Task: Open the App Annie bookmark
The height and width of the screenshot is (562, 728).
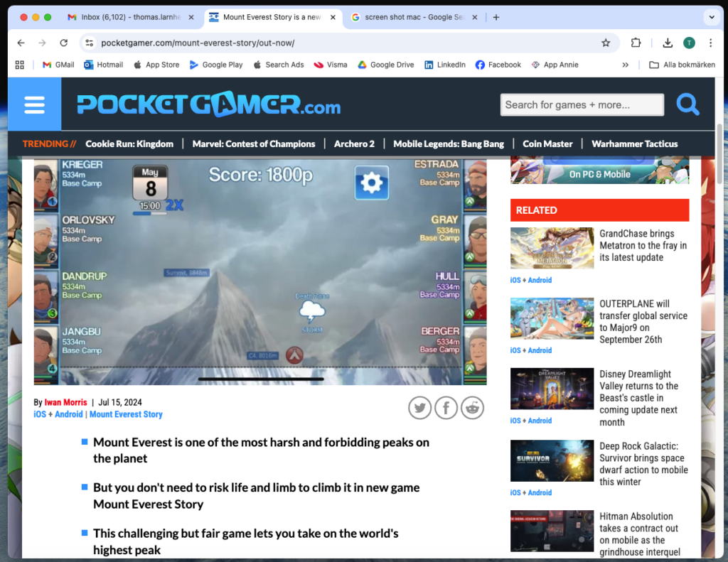Action: pos(555,65)
